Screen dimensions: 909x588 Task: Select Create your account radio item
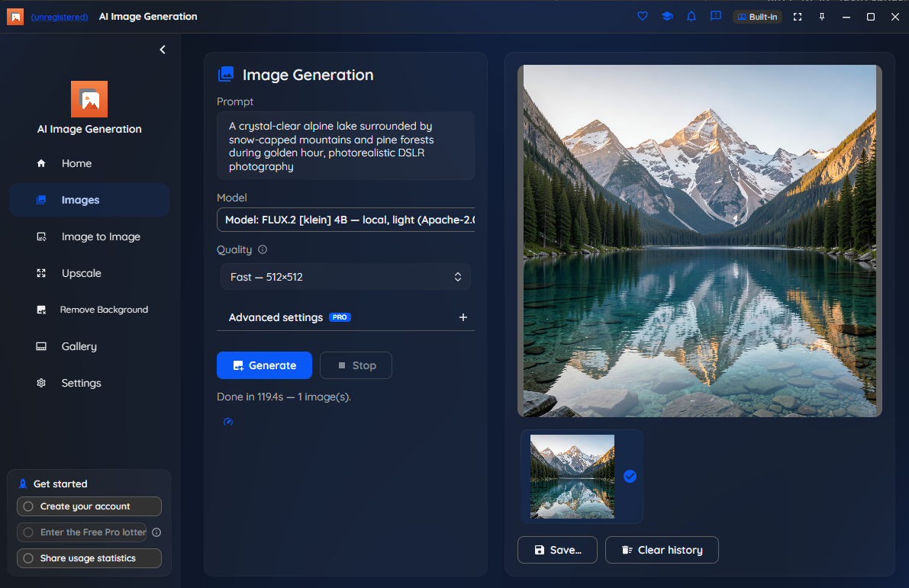(x=89, y=506)
